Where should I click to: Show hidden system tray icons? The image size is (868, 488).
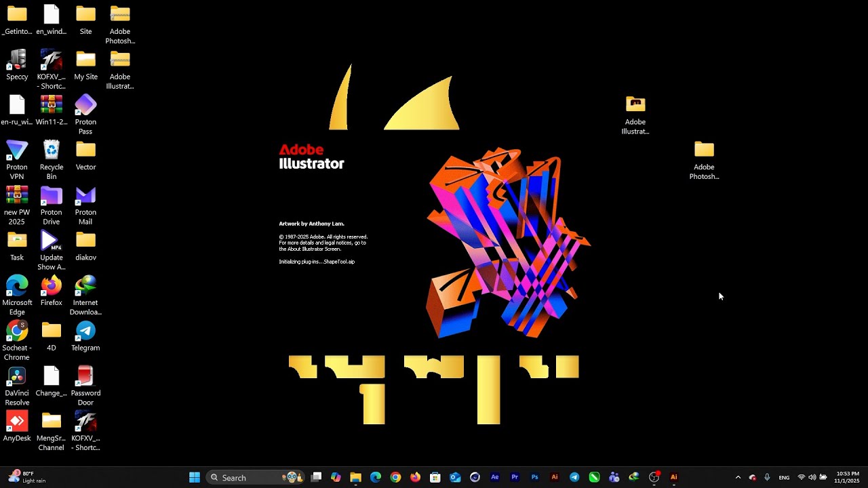click(738, 477)
